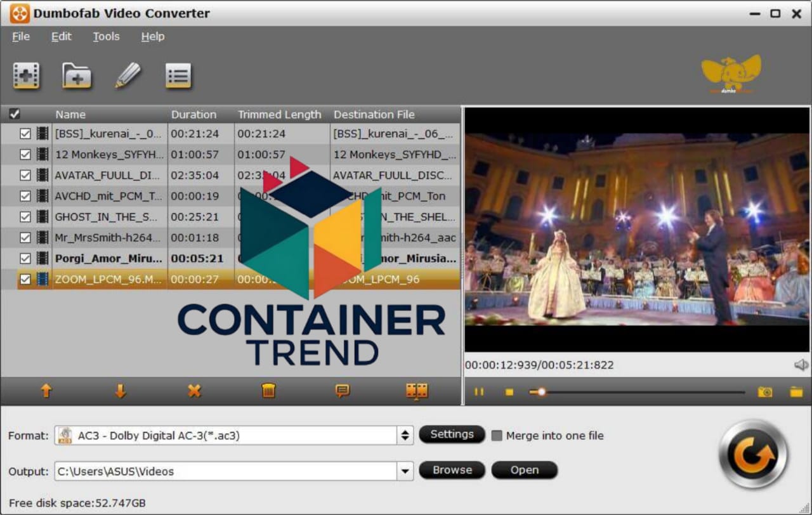Enable Merge into one file checkbox

497,436
